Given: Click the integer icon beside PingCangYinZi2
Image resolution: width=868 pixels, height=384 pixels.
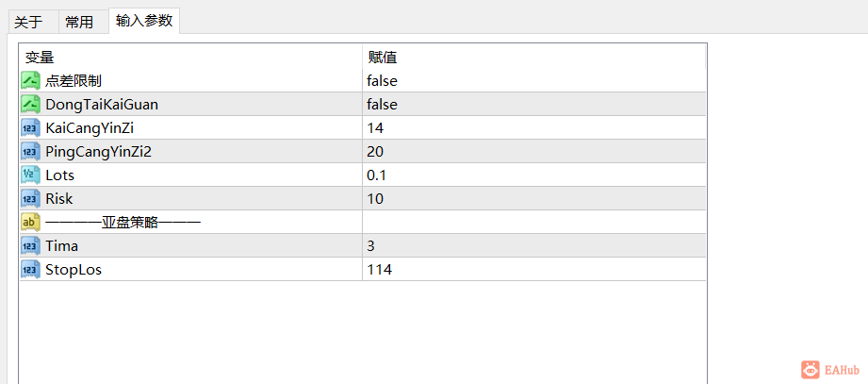Looking at the screenshot, I should 30,151.
